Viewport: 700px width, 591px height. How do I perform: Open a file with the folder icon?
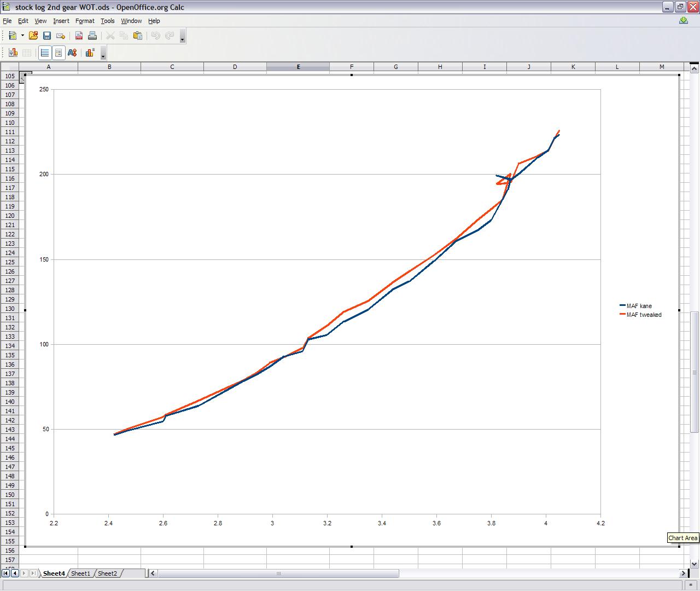(33, 36)
